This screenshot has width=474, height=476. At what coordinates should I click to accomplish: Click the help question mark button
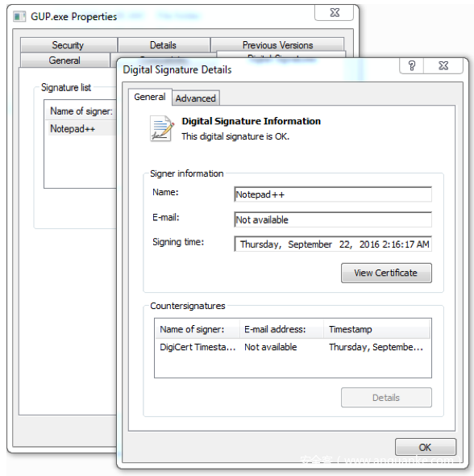tap(412, 65)
